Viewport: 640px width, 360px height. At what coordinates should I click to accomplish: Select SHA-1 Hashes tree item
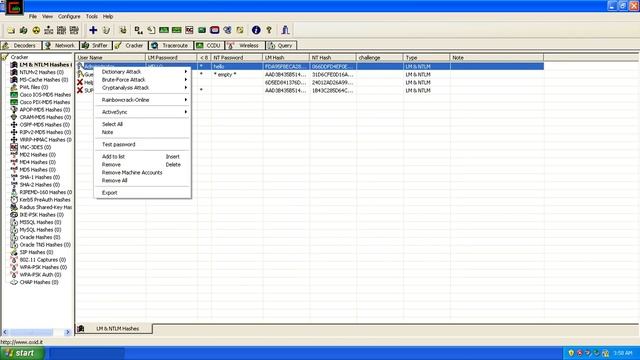coord(40,177)
